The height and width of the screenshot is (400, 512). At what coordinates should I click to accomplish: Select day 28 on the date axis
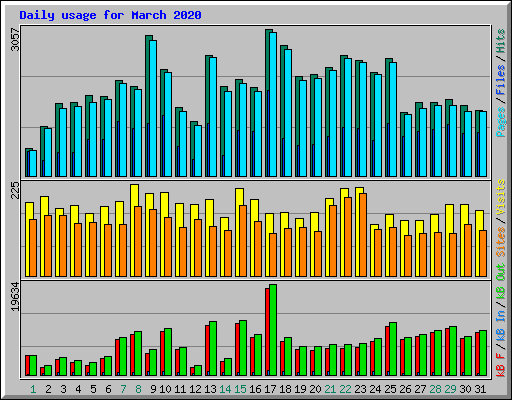click(435, 389)
